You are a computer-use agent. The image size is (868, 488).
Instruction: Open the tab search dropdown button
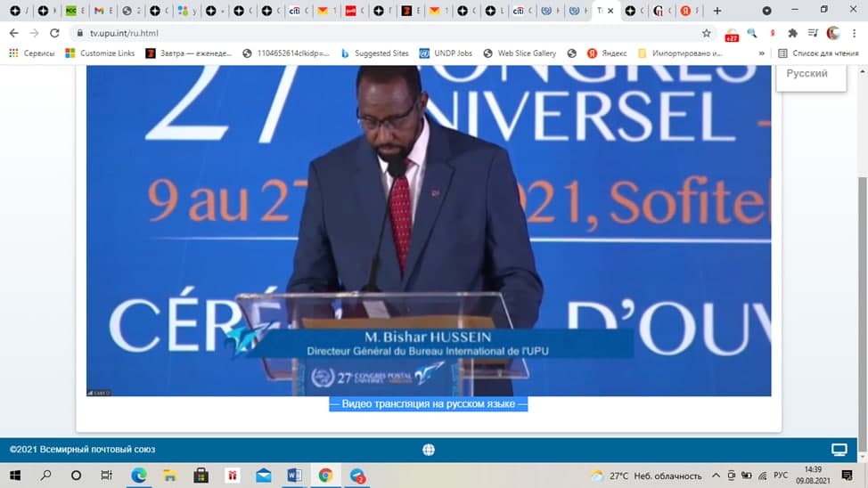(x=766, y=11)
